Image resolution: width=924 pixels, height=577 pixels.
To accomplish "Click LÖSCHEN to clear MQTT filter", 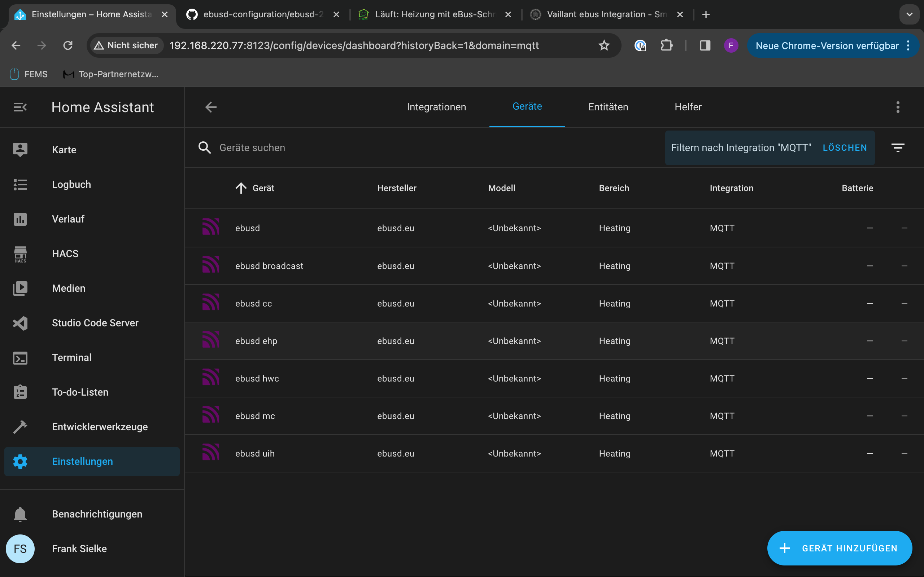I will point(845,148).
